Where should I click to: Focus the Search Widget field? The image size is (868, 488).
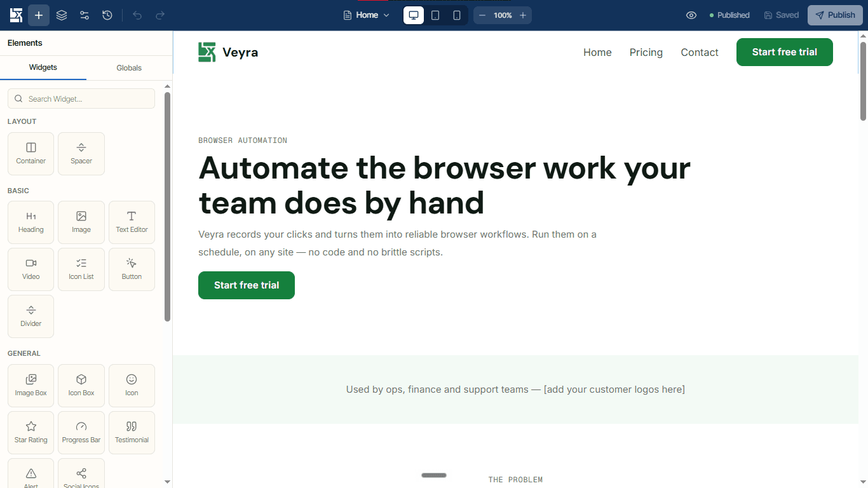click(81, 98)
